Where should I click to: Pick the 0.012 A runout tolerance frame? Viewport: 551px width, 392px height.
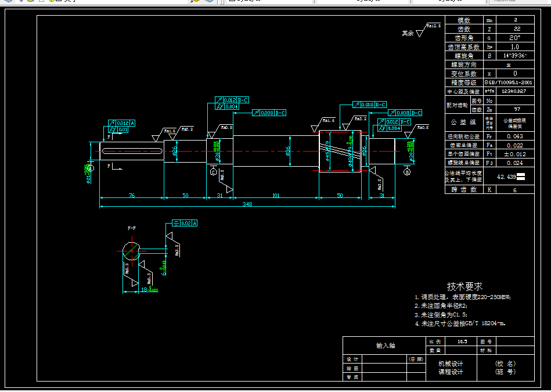pos(121,123)
